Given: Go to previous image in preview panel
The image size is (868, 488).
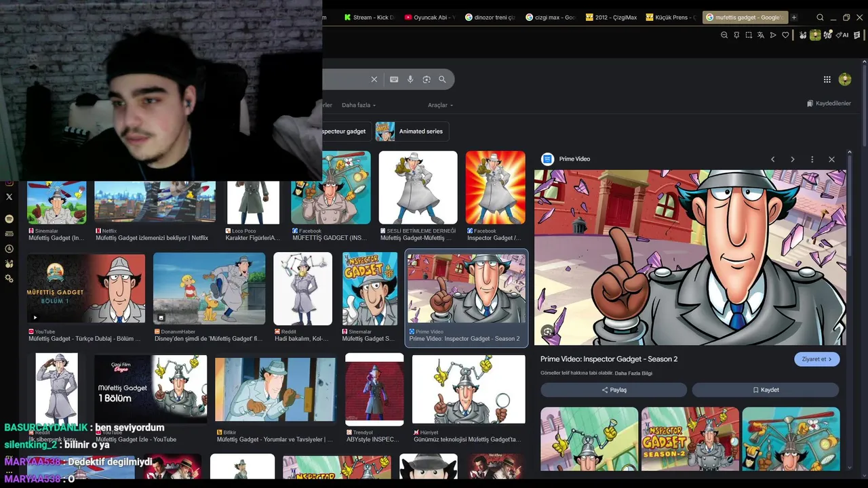Looking at the screenshot, I should tap(772, 159).
